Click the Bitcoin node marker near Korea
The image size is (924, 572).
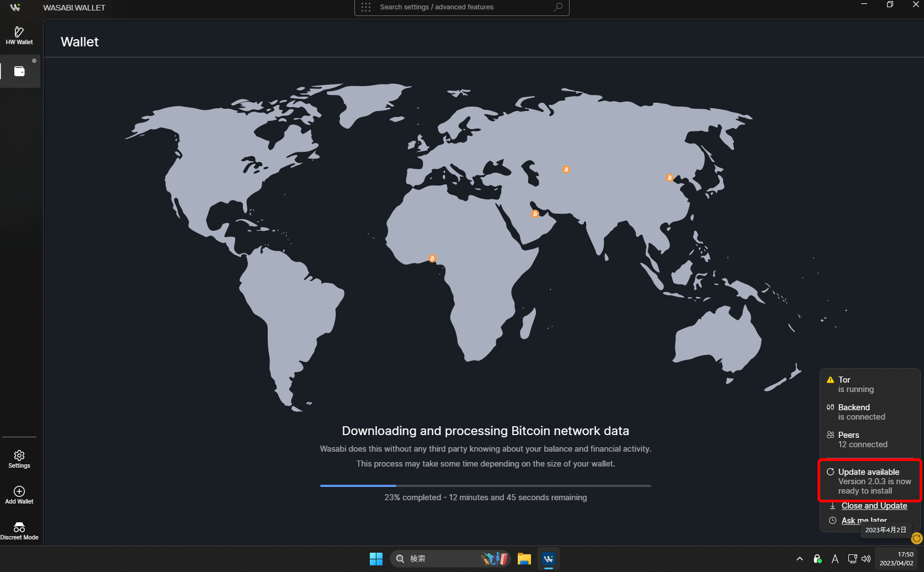[670, 178]
